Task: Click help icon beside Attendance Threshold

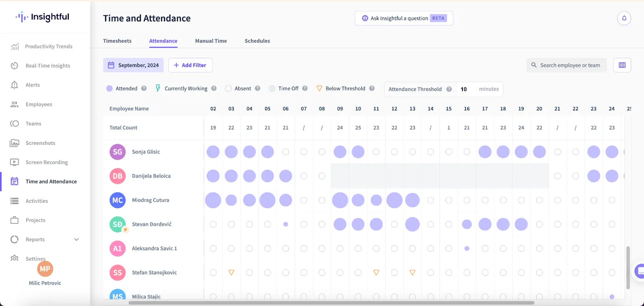Action: pos(449,89)
